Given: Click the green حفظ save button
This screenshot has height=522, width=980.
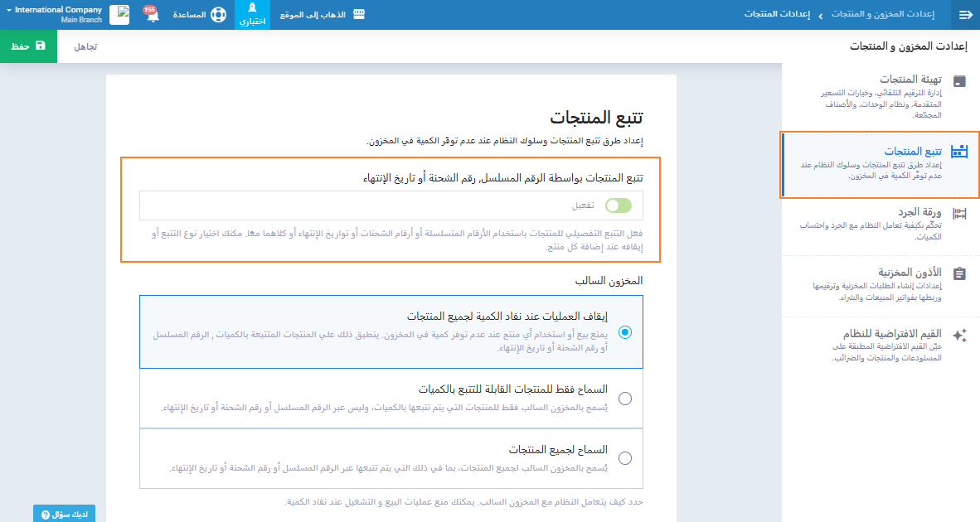Looking at the screenshot, I should [x=29, y=46].
